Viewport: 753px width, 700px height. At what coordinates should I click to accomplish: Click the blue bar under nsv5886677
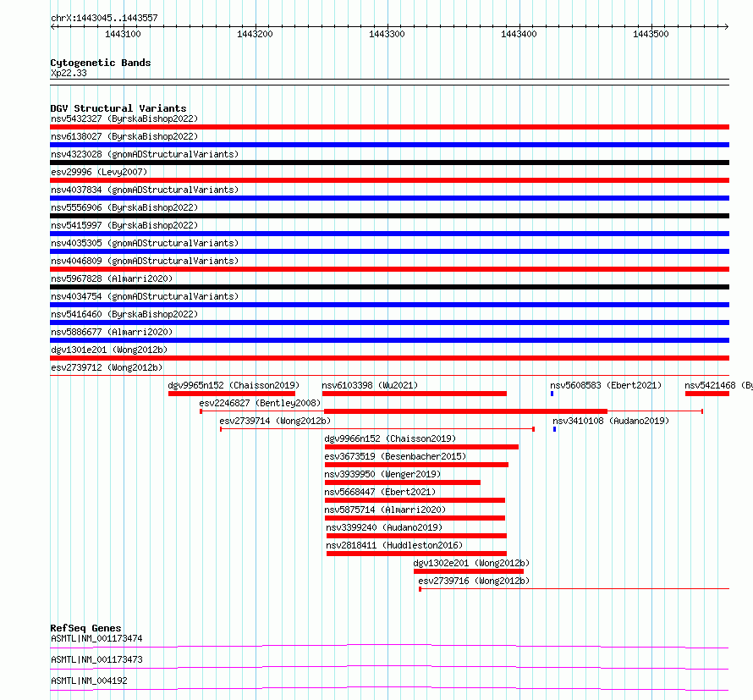(389, 340)
